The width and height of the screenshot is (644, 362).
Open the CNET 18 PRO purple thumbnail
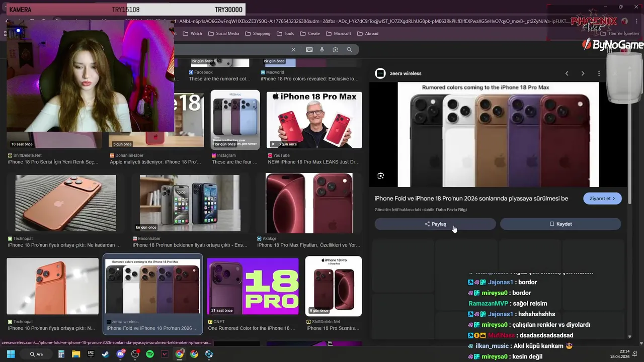253,287
